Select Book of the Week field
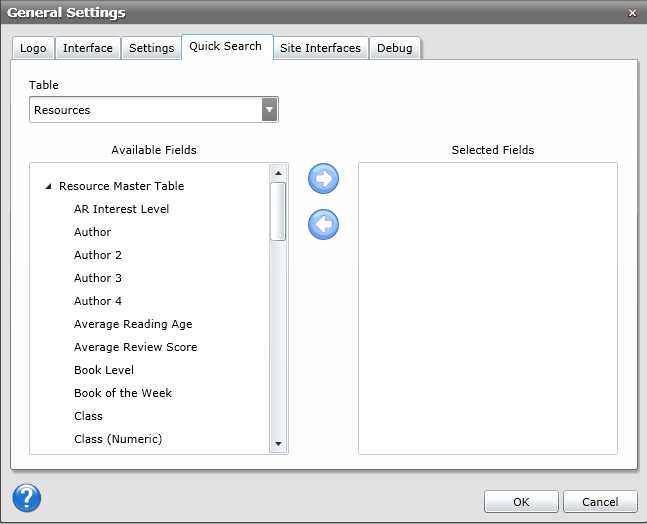This screenshot has width=647, height=524. tap(123, 393)
